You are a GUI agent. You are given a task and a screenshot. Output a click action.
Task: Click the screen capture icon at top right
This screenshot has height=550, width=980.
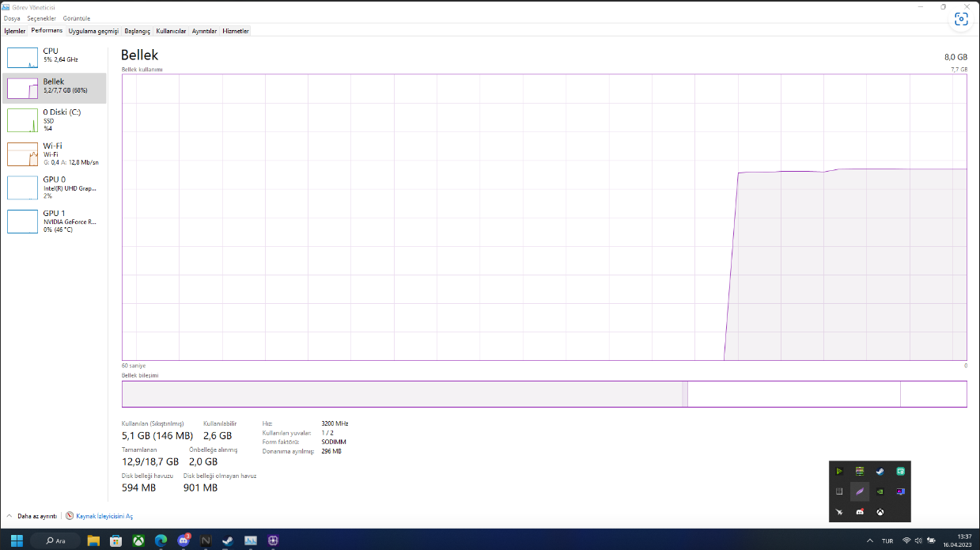coord(961,20)
